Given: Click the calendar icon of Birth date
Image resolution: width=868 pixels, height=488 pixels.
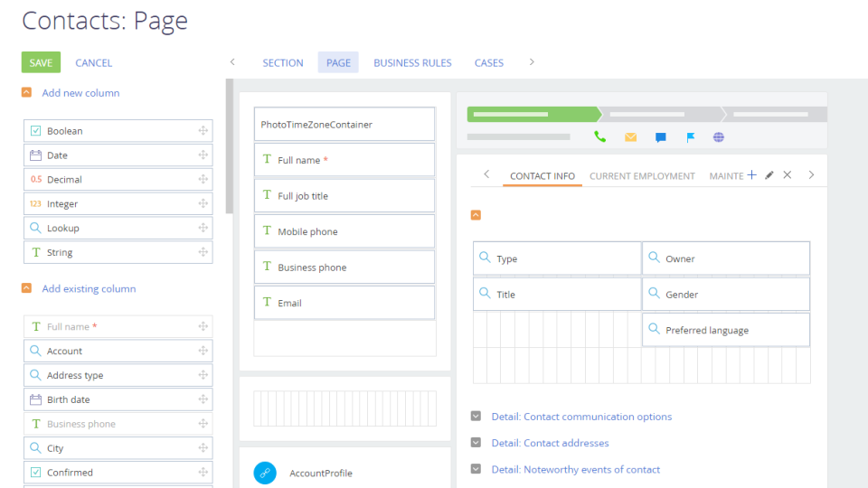Looking at the screenshot, I should click(35, 399).
